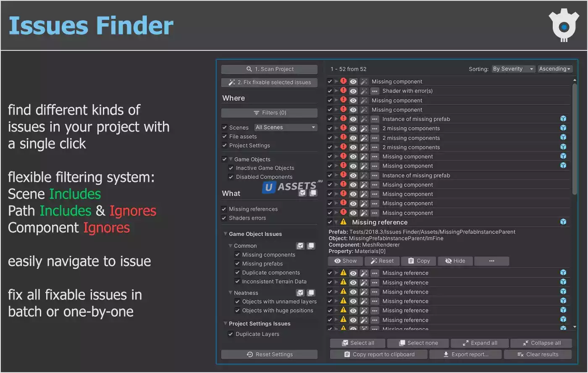Open the three-dots more button next to Hide

pyautogui.click(x=492, y=261)
